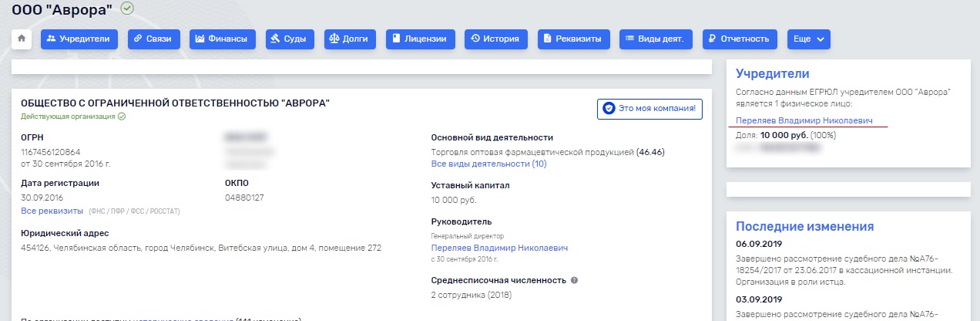Select the OGRN value 1167456120864

50,152
